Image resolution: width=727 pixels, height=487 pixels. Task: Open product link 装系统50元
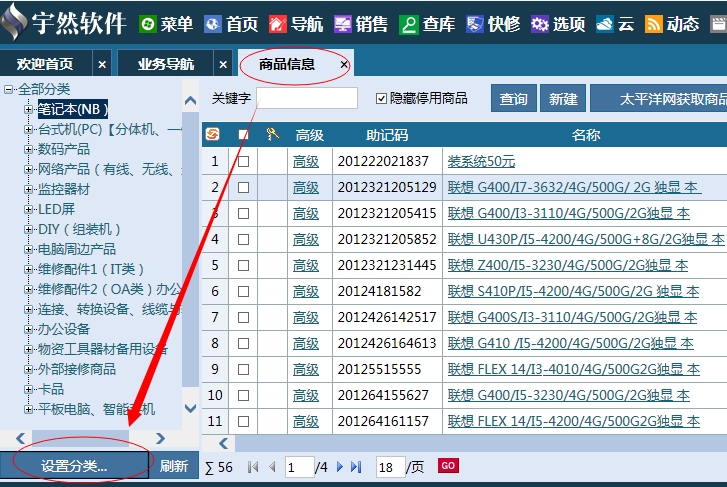481,161
